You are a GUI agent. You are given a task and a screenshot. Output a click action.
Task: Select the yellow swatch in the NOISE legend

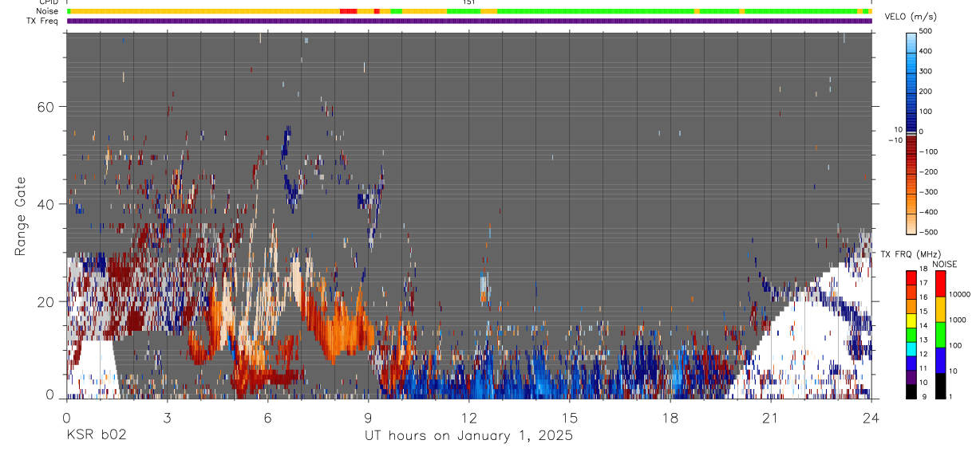tap(940, 309)
